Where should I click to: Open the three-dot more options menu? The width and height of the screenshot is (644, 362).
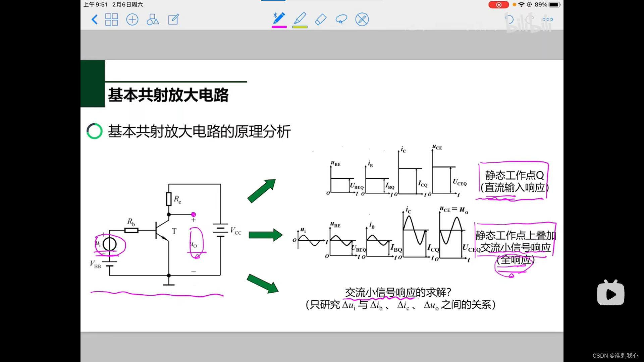547,19
